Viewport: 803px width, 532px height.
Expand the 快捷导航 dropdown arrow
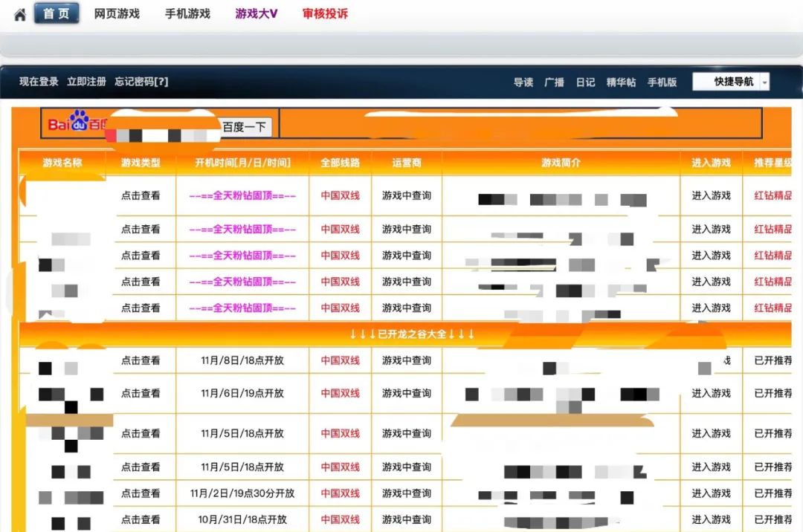pos(766,82)
